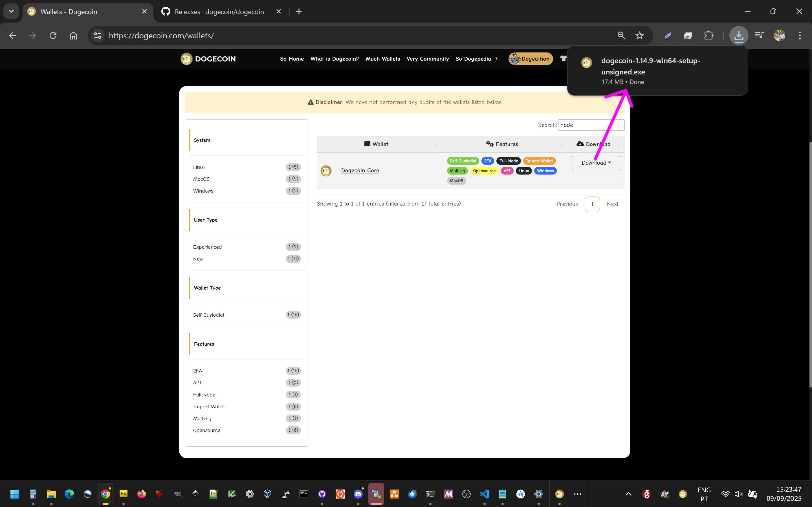Viewport: 812px width, 507px height.
Task: Filter by 2FA feature
Action: pos(247,371)
